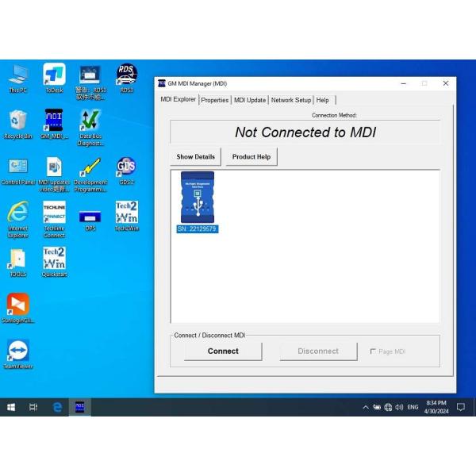Switch to the Properties tab
The width and height of the screenshot is (476, 476).
214,100
